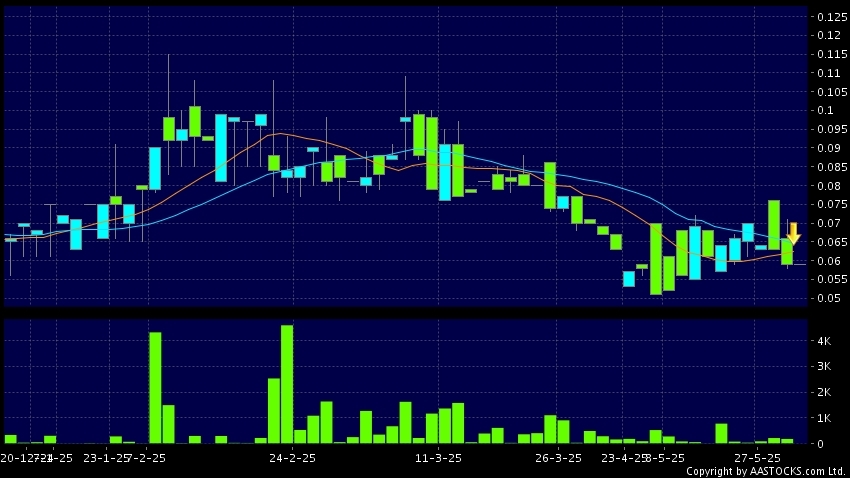Screen dimensions: 850x478
Task: Click the 0.055 price axis label
Action: [x=832, y=280]
